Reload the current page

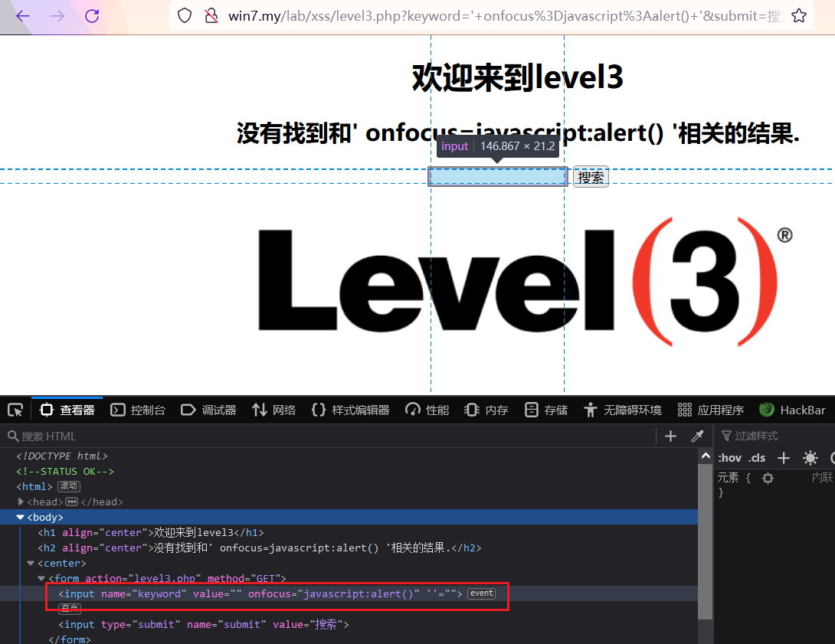92,15
